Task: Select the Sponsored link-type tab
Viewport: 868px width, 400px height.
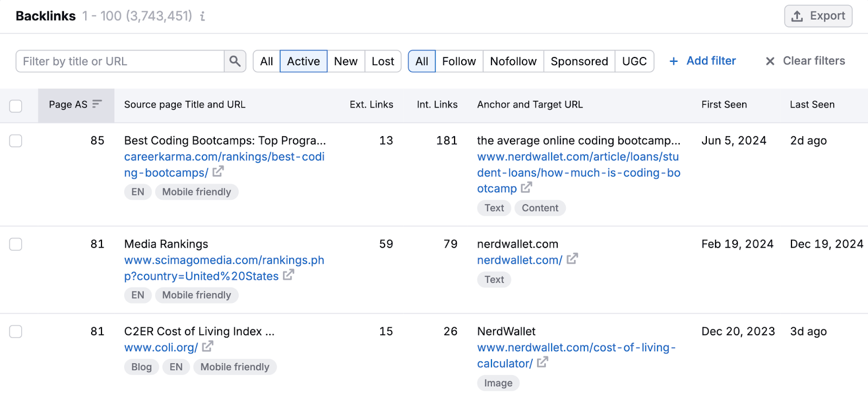Action: [579, 61]
